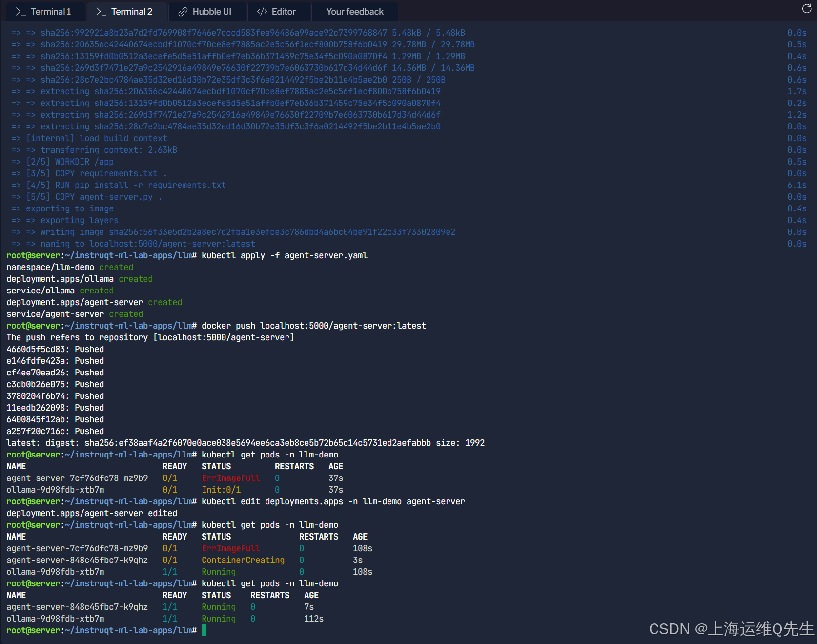Click pod name agent-server-7cf76dfc78-mz9b9 aged 37s
The image size is (817, 644).
tap(77, 478)
